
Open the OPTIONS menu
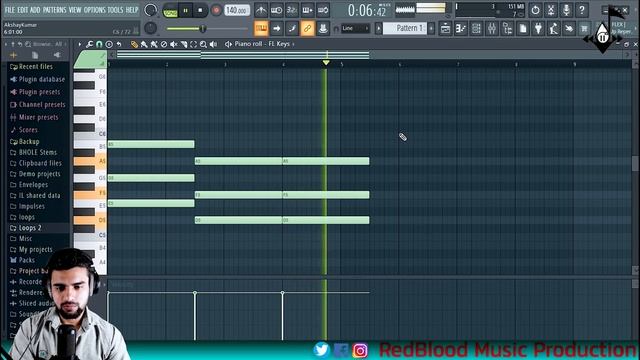point(94,10)
